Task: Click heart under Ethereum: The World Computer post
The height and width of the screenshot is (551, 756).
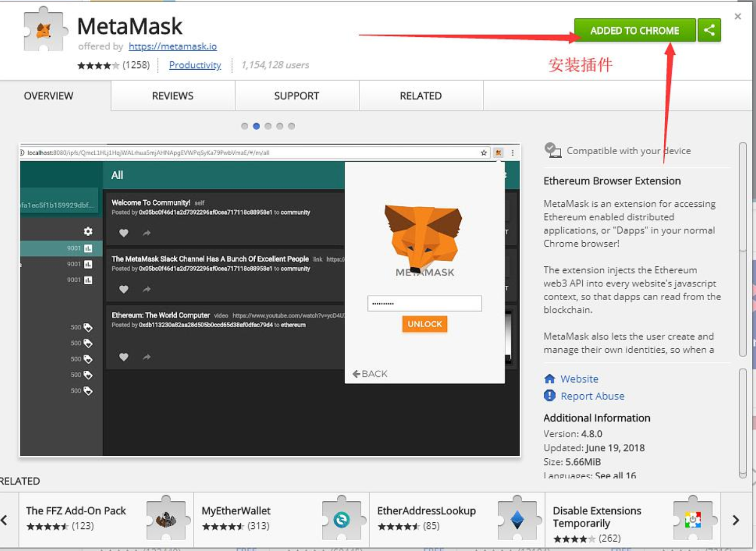Action: 124,357
